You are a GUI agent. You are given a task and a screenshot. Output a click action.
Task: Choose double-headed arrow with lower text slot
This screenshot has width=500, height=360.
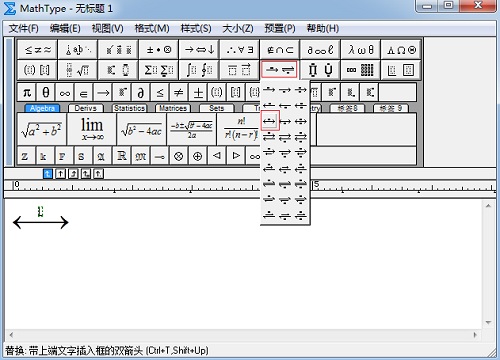[x=285, y=121]
